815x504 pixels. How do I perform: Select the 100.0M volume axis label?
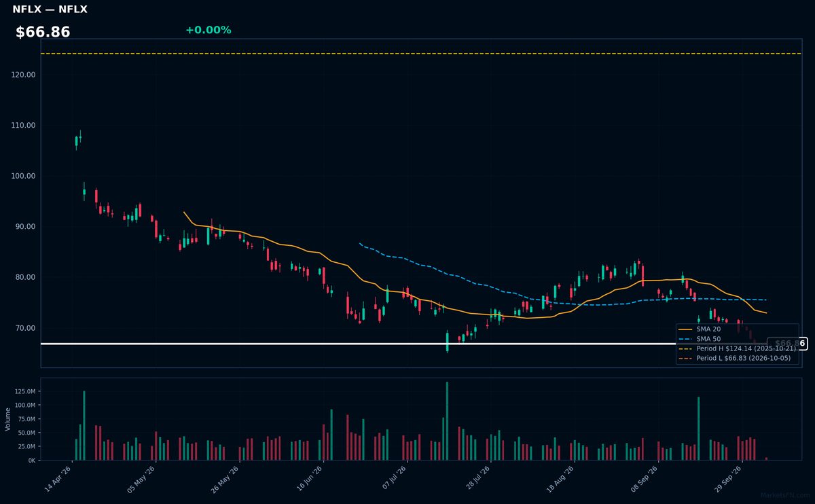(x=26, y=405)
